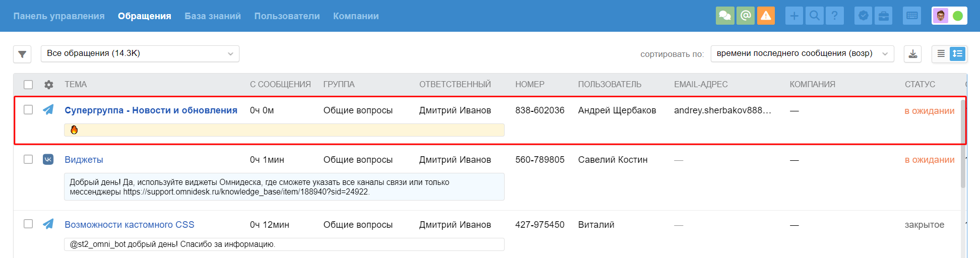
Task: Click the vertical scrollbar of ticket list
Action: [x=963, y=144]
